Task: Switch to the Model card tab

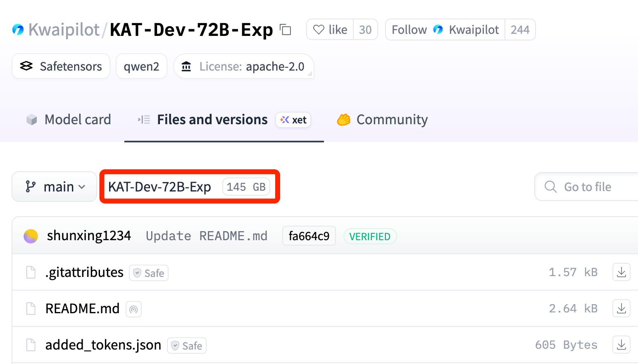Action: point(69,120)
